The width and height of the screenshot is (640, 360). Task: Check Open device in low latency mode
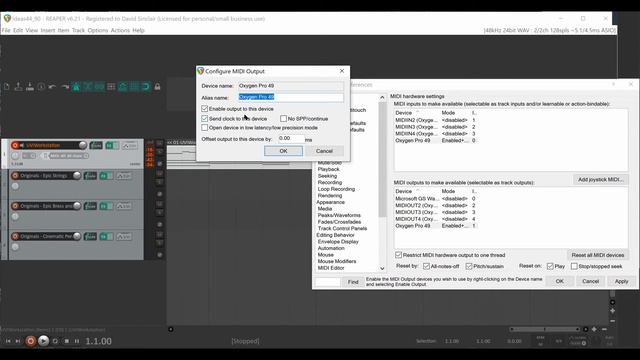click(x=204, y=127)
